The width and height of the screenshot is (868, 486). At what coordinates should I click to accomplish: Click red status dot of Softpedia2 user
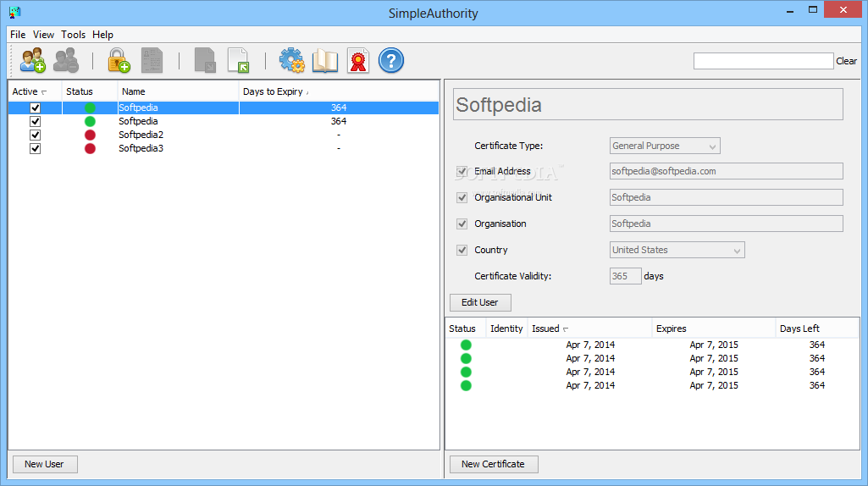[90, 135]
